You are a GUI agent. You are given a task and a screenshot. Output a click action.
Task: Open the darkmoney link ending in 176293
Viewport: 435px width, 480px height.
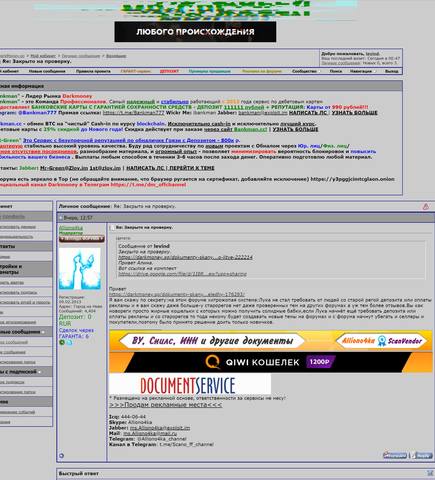point(177,295)
